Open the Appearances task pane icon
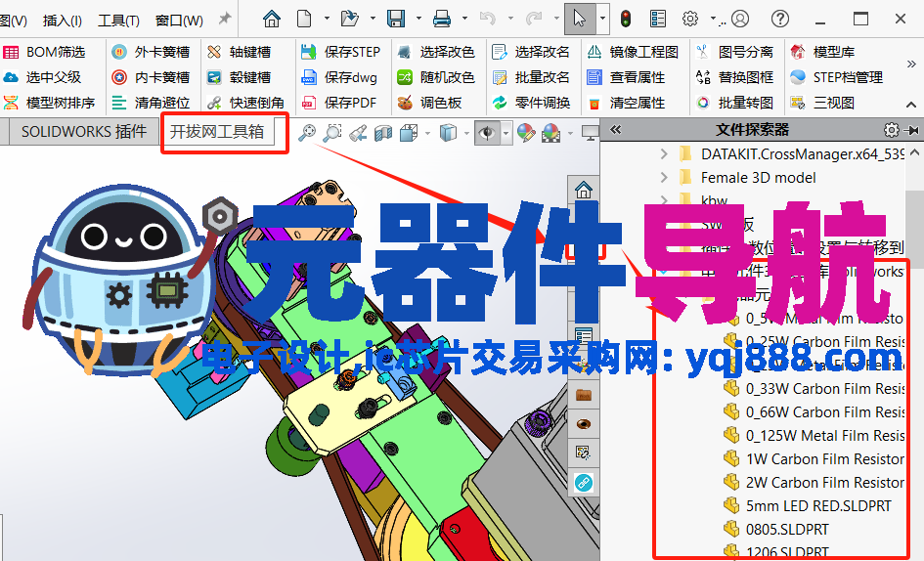 (584, 424)
